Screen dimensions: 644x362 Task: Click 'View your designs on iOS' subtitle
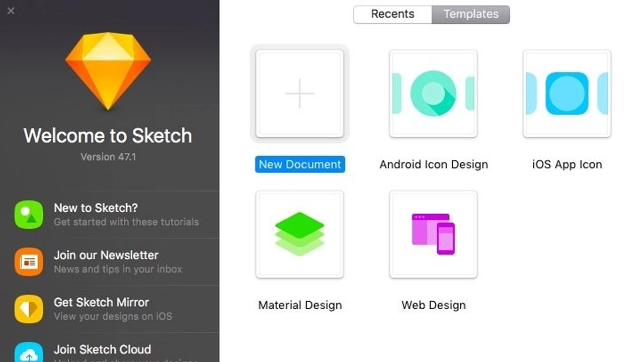tap(113, 316)
